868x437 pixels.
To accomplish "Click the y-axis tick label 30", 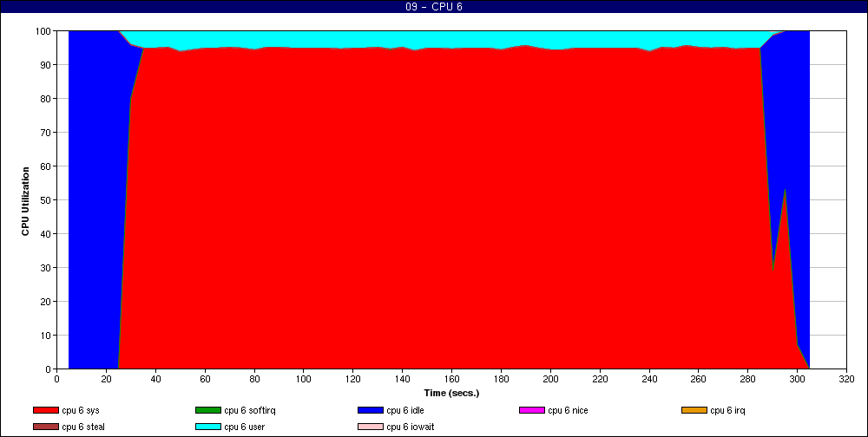I will 46,268.
